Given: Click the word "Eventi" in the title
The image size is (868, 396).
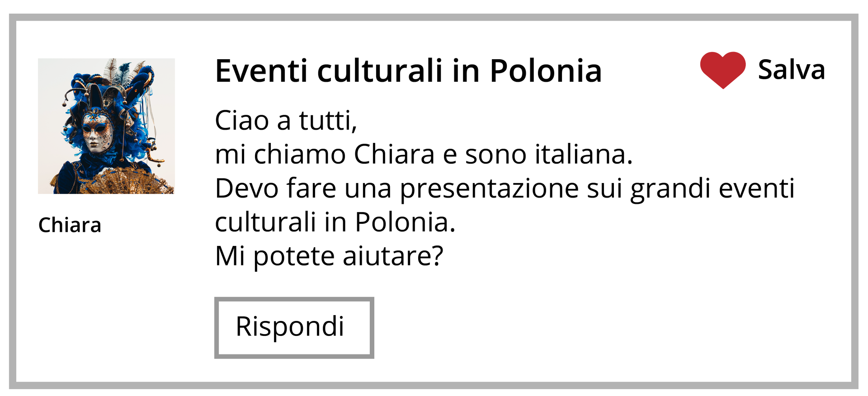Looking at the screenshot, I should [x=261, y=71].
